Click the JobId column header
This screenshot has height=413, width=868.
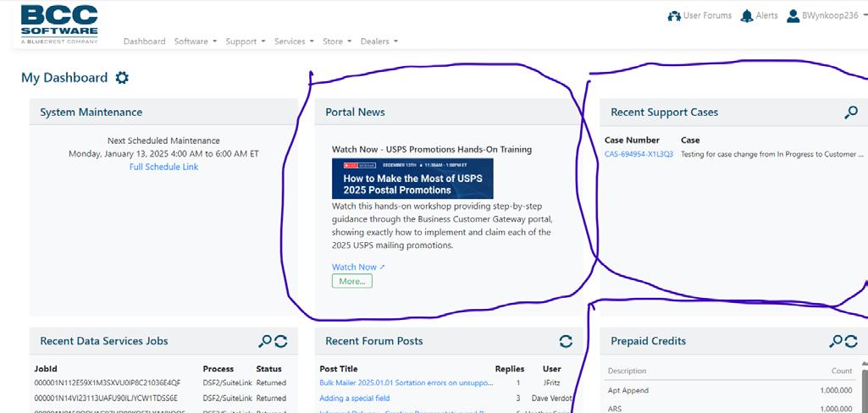pos(46,369)
